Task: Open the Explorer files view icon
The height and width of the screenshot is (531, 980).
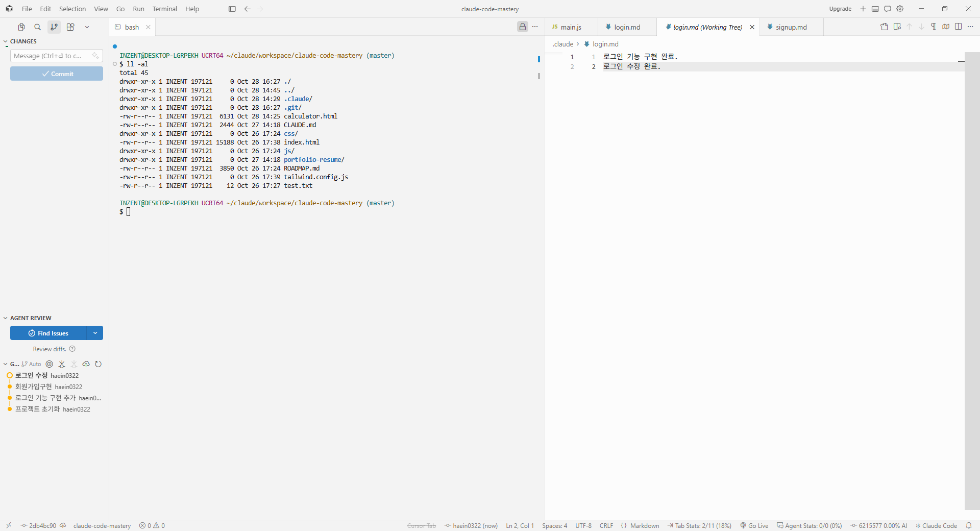Action: [x=21, y=27]
